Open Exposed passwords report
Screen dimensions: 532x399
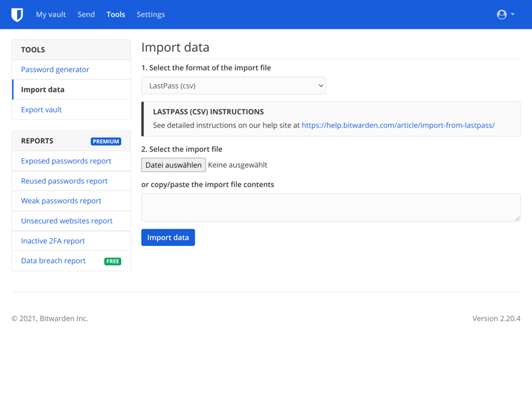click(x=66, y=161)
